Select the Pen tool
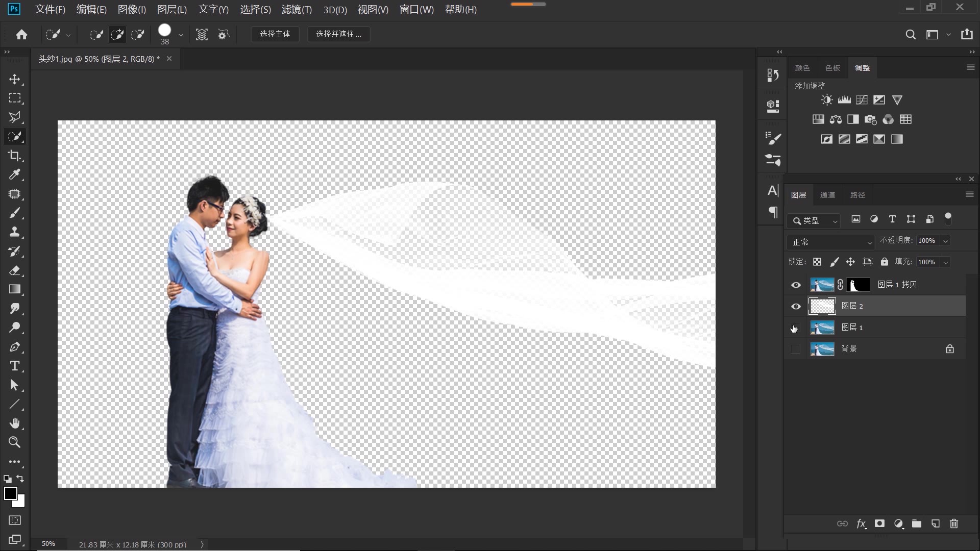 click(x=14, y=347)
